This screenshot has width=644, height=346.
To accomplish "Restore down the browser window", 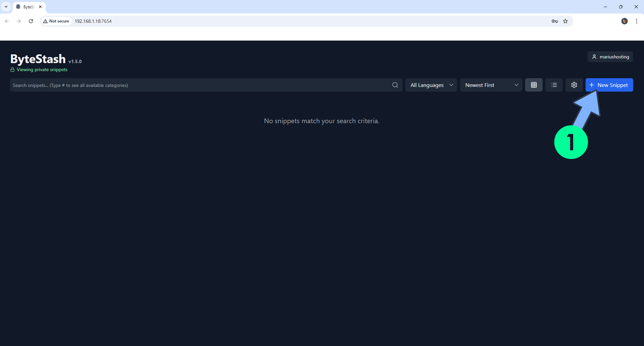I will [x=621, y=7].
